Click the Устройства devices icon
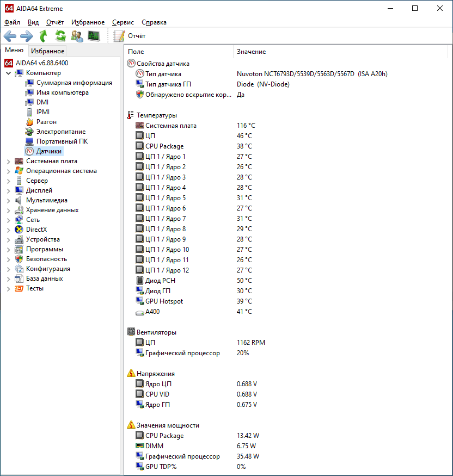Screen dimensions: 453x476 (19, 239)
